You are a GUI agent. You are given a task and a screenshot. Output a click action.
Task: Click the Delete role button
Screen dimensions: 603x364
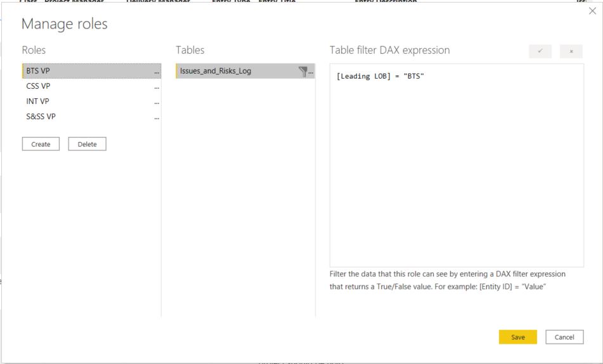pyautogui.click(x=88, y=144)
